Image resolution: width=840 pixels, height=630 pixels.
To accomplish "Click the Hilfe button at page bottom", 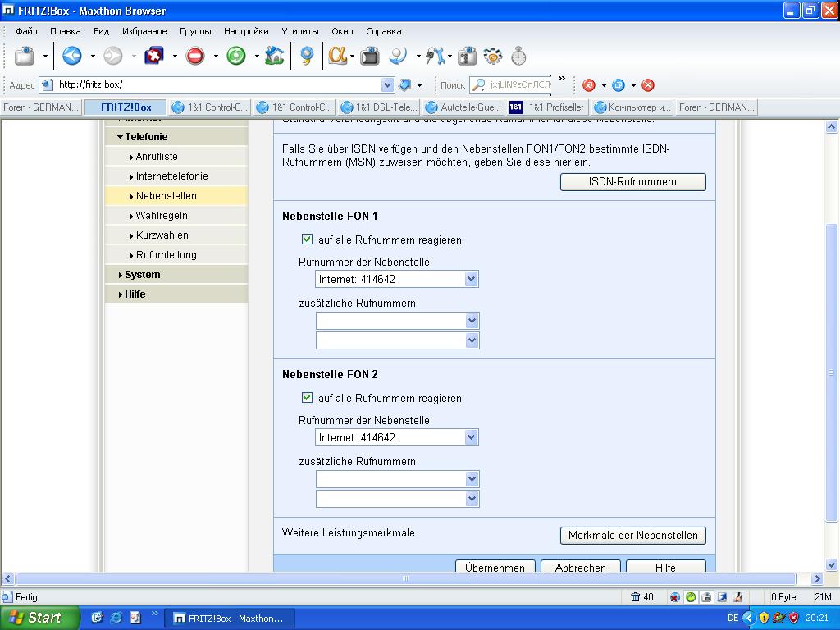I will pos(666,567).
